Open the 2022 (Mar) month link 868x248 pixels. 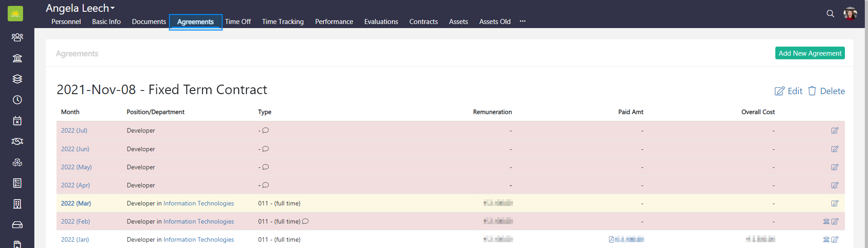[x=76, y=204]
